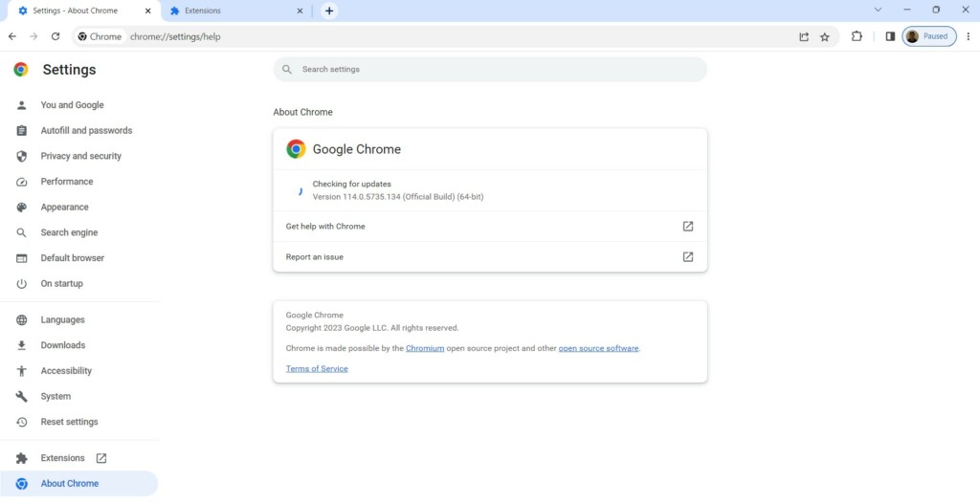Open the Paused profile button
Viewport: 980px width, 504px height.
928,36
